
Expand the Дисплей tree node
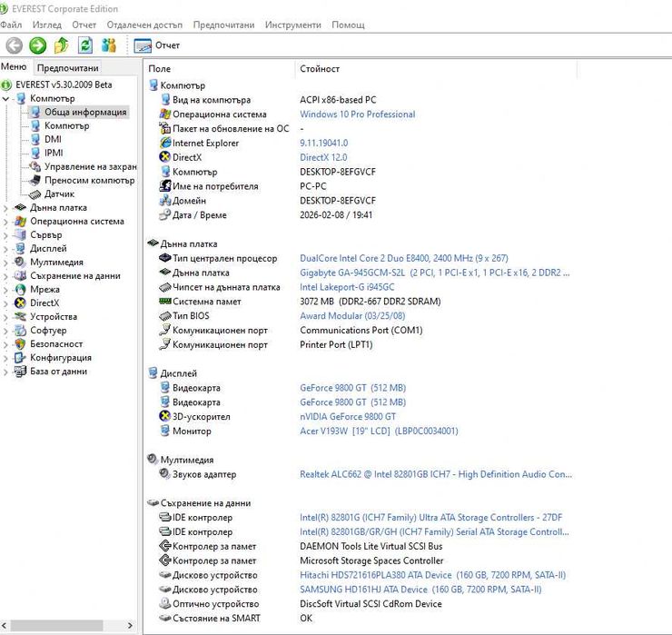5,249
